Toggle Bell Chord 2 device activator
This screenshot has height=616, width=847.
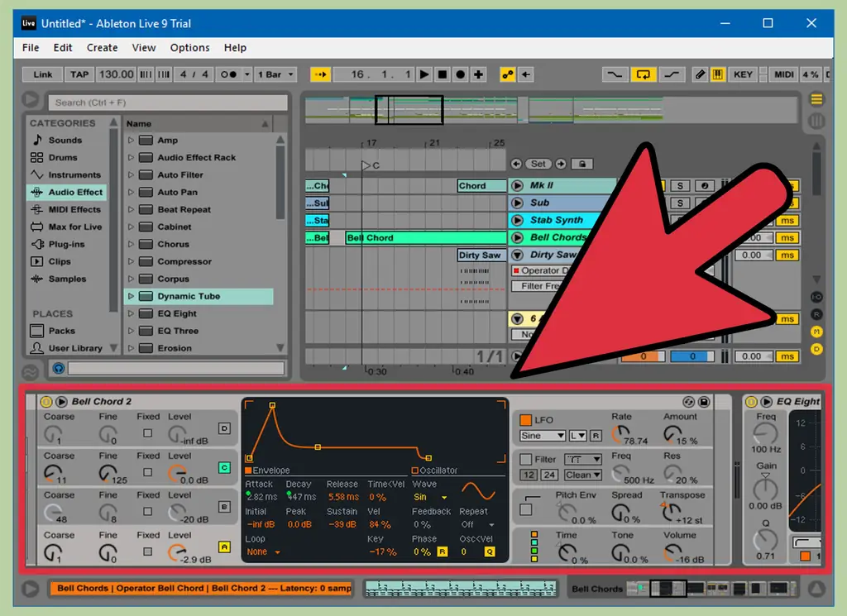46,402
